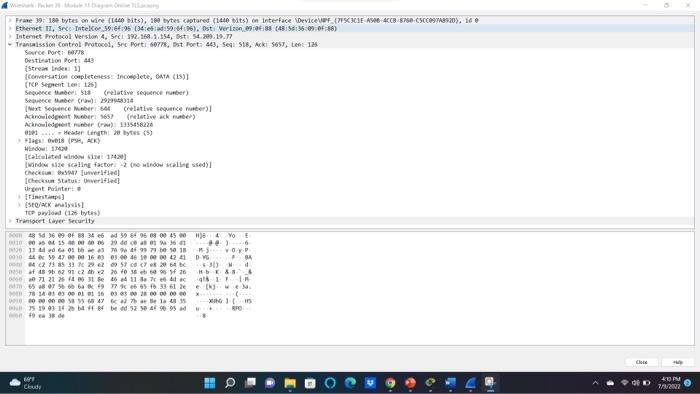Expand the [SEQ/ACK analysis] row

19,205
